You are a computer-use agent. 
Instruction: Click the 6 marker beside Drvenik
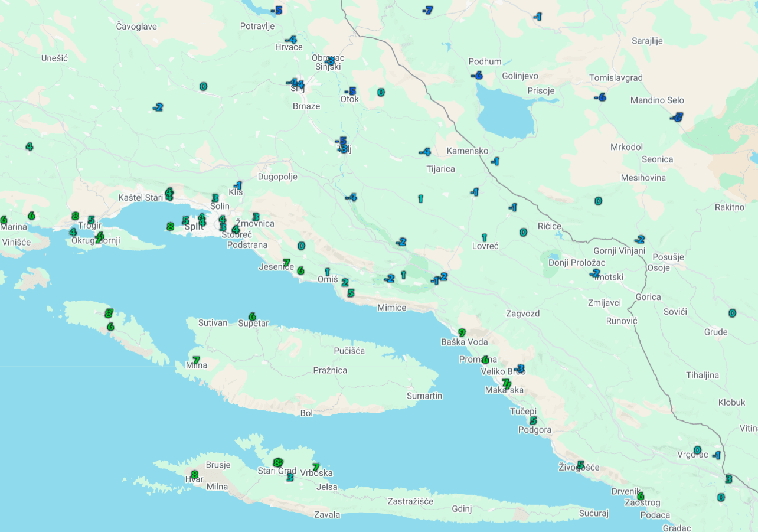coord(641,495)
